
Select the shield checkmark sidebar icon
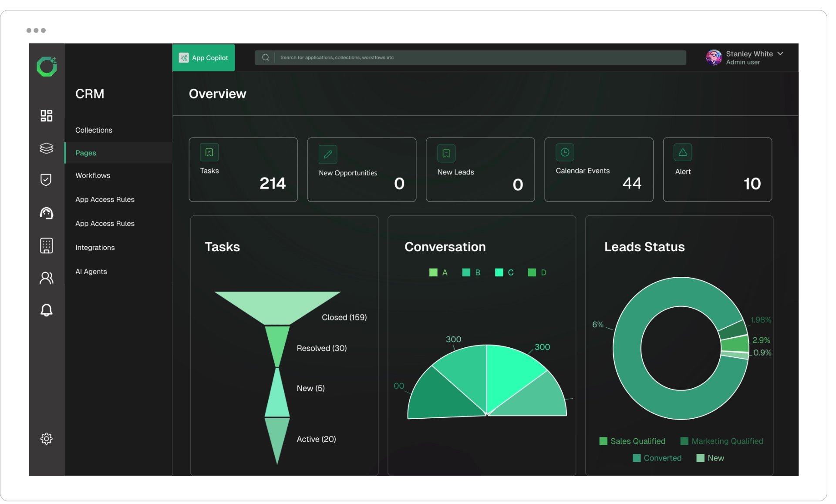(46, 180)
